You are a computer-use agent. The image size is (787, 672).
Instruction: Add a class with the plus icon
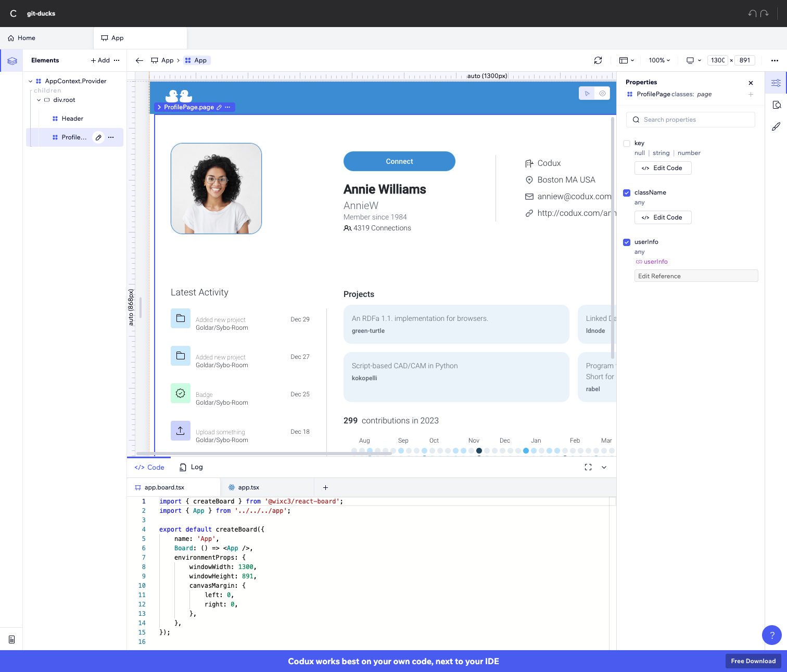751,94
